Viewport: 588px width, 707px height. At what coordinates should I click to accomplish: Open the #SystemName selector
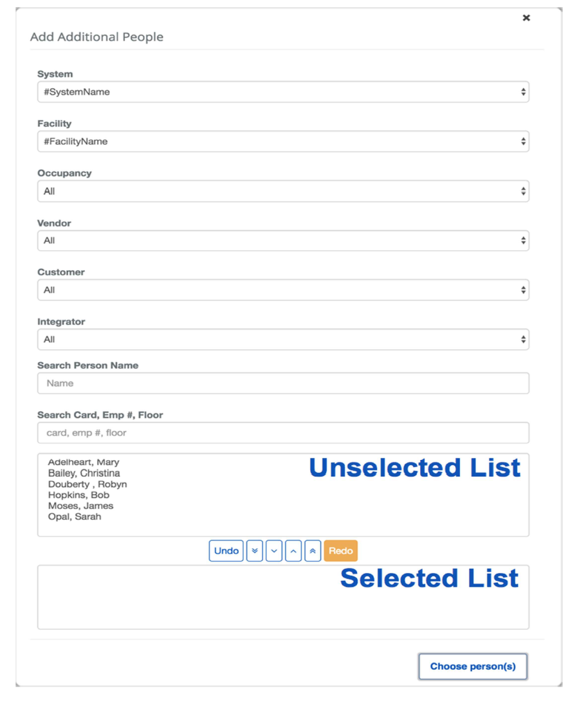coord(283,91)
